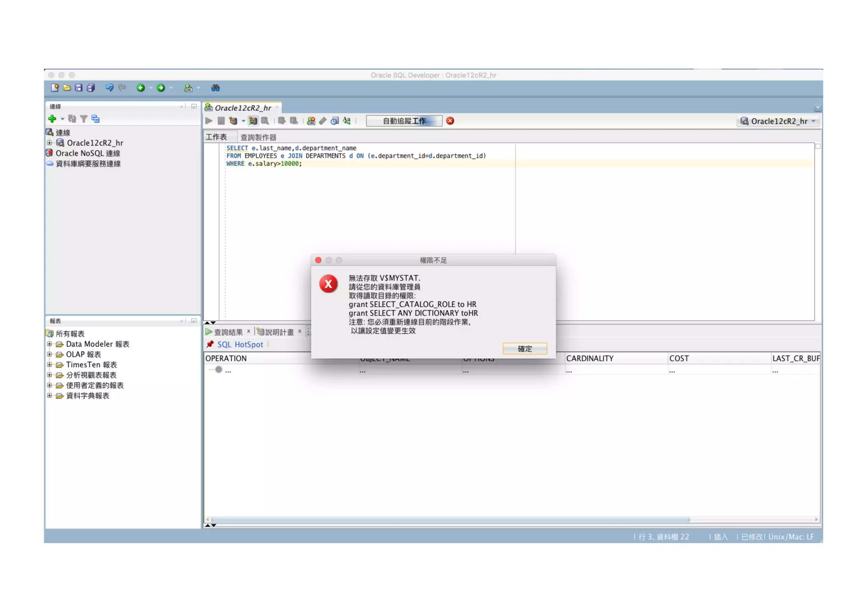Expand the 分析視觀表報表 folder
Viewport: 868px width, 613px height.
pyautogui.click(x=49, y=375)
